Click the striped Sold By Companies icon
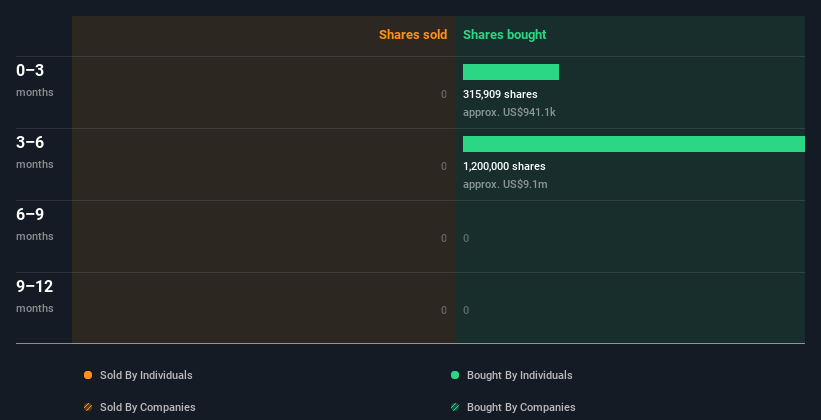 88,407
